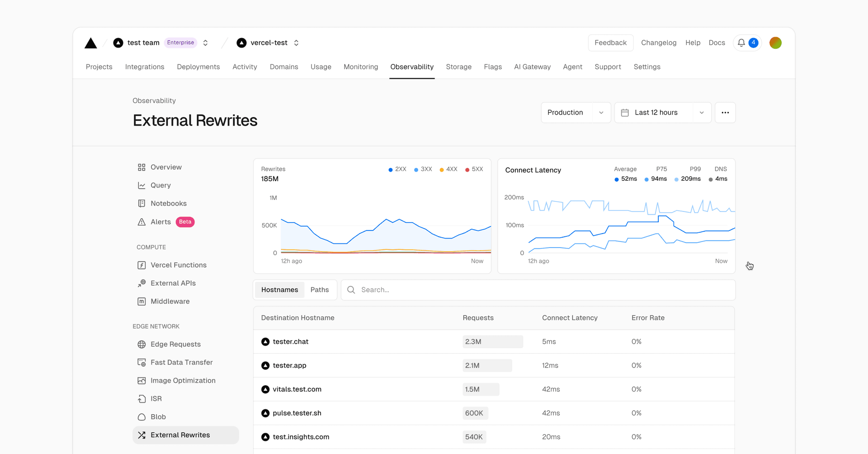Click the Feedback button
Image resolution: width=868 pixels, height=454 pixels.
pos(610,43)
